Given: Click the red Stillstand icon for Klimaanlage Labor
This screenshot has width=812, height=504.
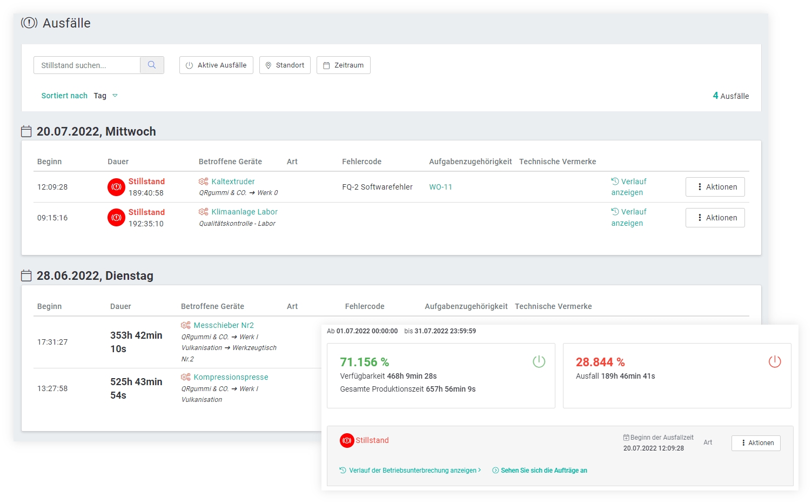Looking at the screenshot, I should coord(116,218).
